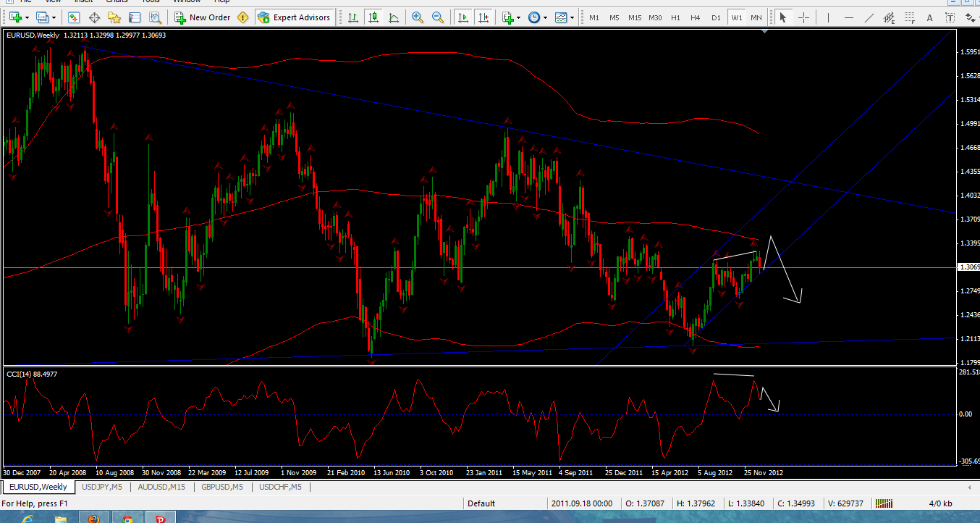Open Firefox from the Windows taskbar
Viewport: 980px width, 523px height.
click(93, 519)
